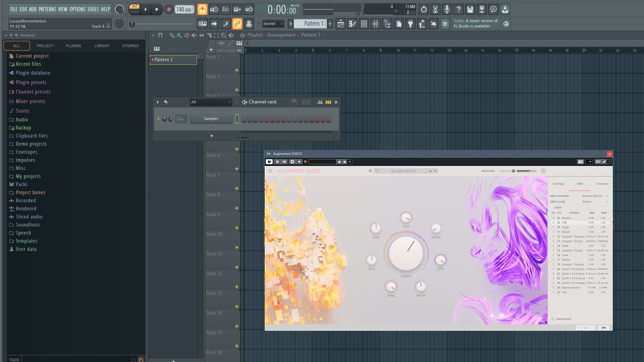Toggle the W button in plugin wrapper
Image resolution: width=644 pixels, height=362 pixels.
pos(284,162)
